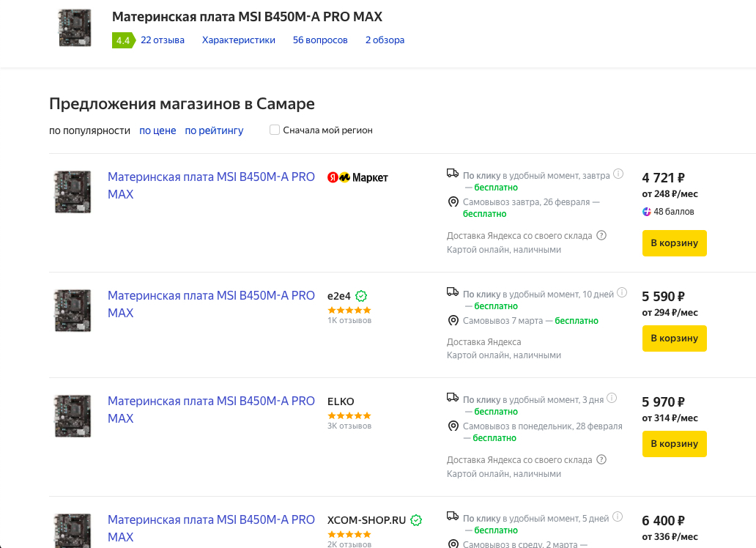Add the e2e4 offer в корзину
This screenshot has width=756, height=548.
(x=674, y=338)
